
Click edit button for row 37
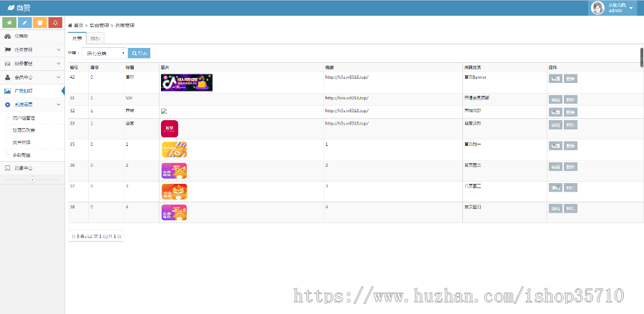tap(555, 187)
